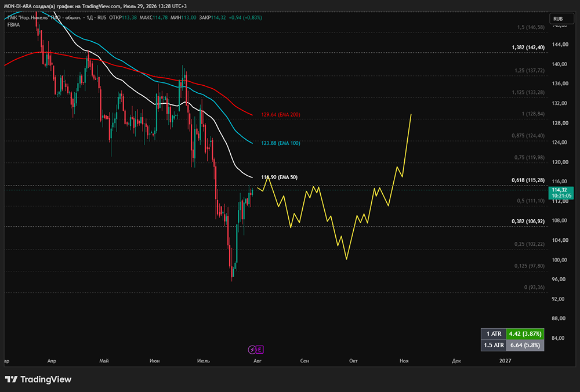The width and height of the screenshot is (580, 392).
Task: Select the FBMA indicator label
Action: 14,25
